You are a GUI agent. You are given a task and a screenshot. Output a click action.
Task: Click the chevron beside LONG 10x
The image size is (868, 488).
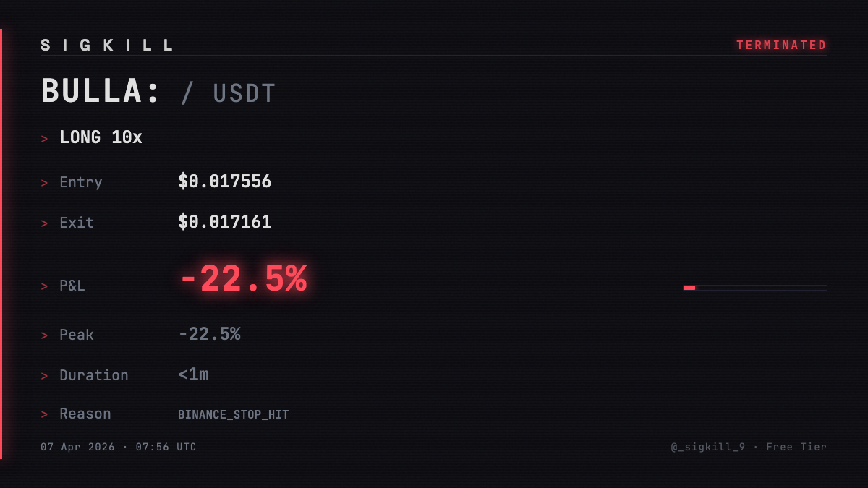pos(45,138)
